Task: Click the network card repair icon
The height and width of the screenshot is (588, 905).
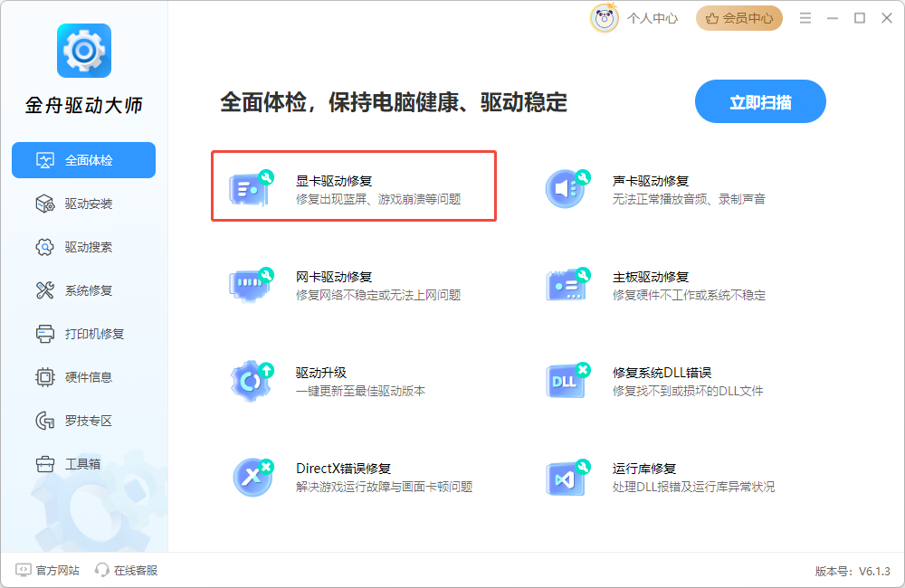Action: [x=252, y=284]
